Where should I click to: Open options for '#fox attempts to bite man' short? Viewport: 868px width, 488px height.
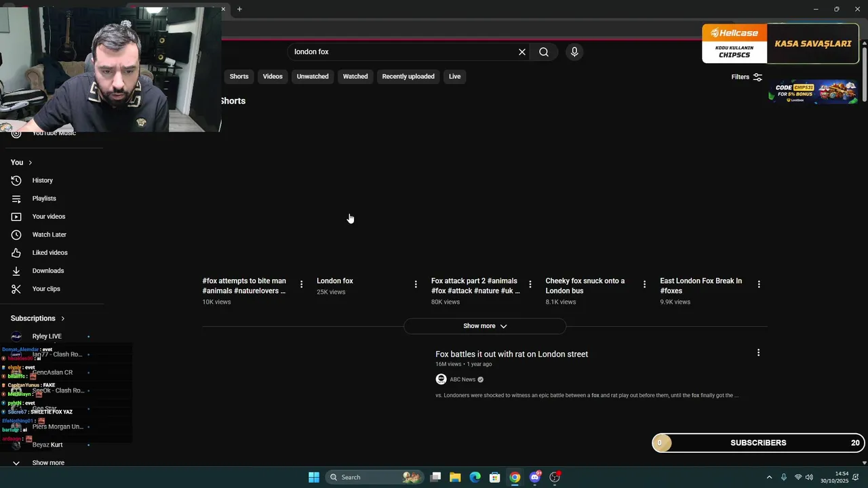[302, 285]
